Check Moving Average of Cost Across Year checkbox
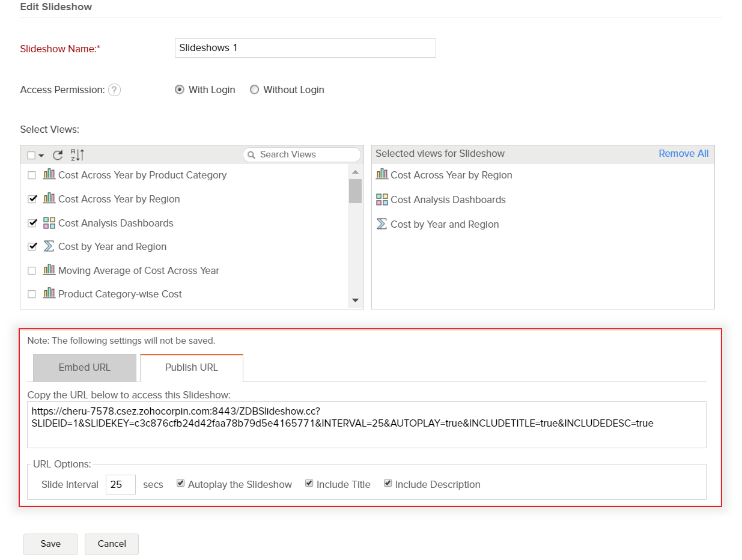The width and height of the screenshot is (742, 560). [32, 271]
